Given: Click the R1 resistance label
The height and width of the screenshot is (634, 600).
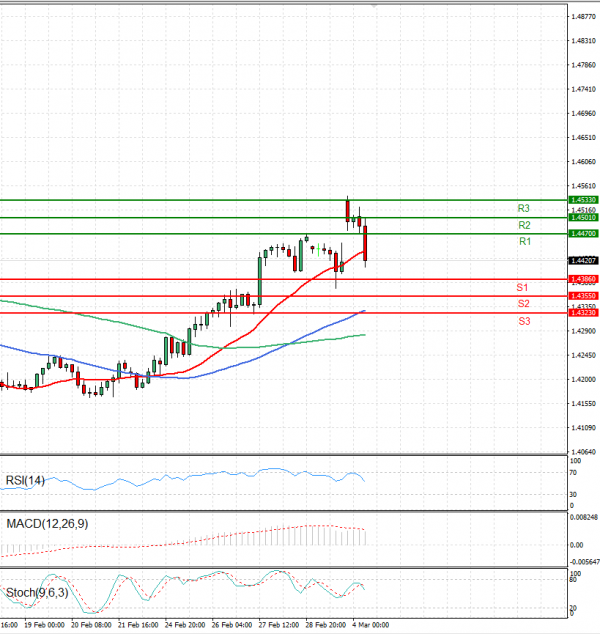Looking at the screenshot, I should coord(525,241).
